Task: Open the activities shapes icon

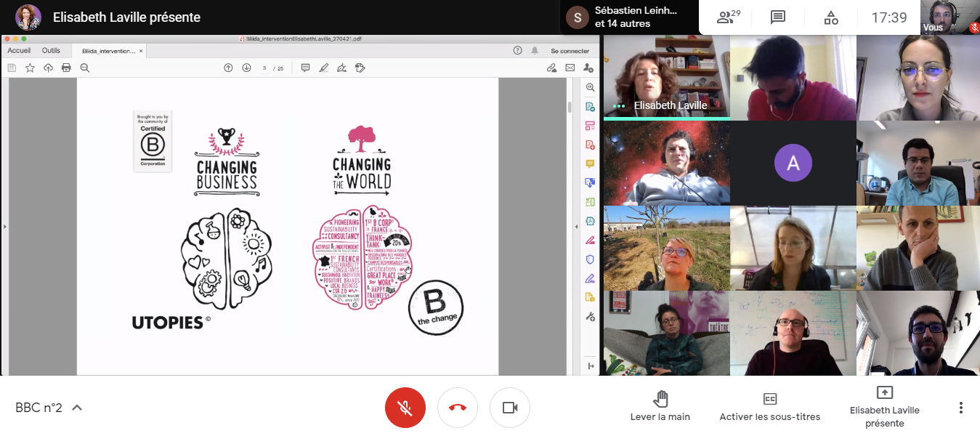Action: tap(831, 17)
